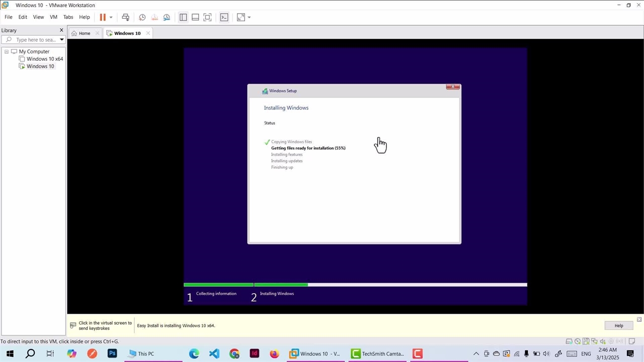644x362 pixels.
Task: Revert the VM to previous snapshot
Action: point(154,17)
